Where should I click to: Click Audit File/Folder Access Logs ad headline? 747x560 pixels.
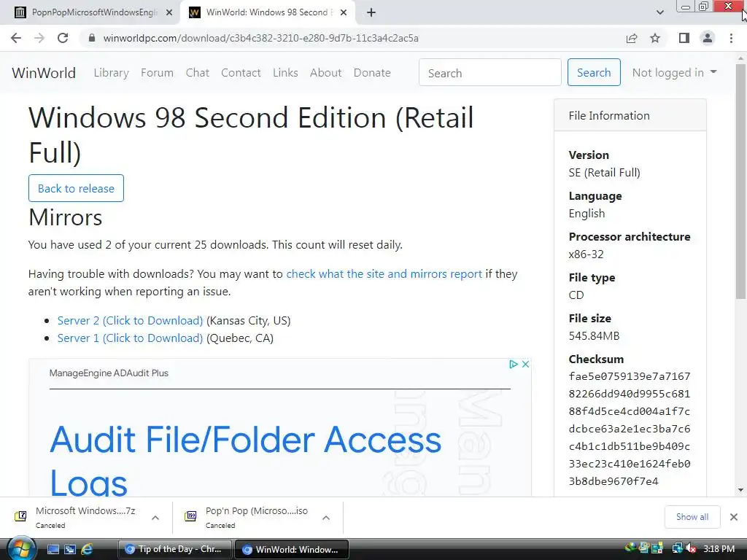[246, 459]
